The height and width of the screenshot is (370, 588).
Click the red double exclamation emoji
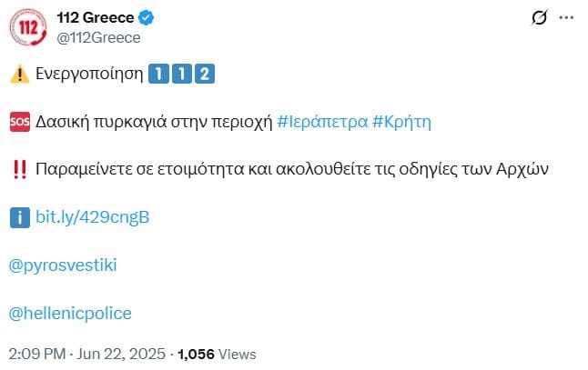click(19, 170)
